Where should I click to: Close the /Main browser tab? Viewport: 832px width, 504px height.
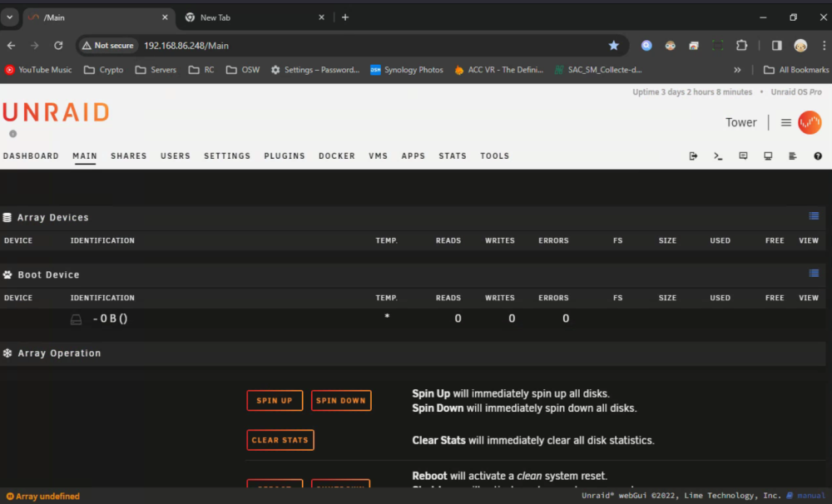(x=165, y=17)
